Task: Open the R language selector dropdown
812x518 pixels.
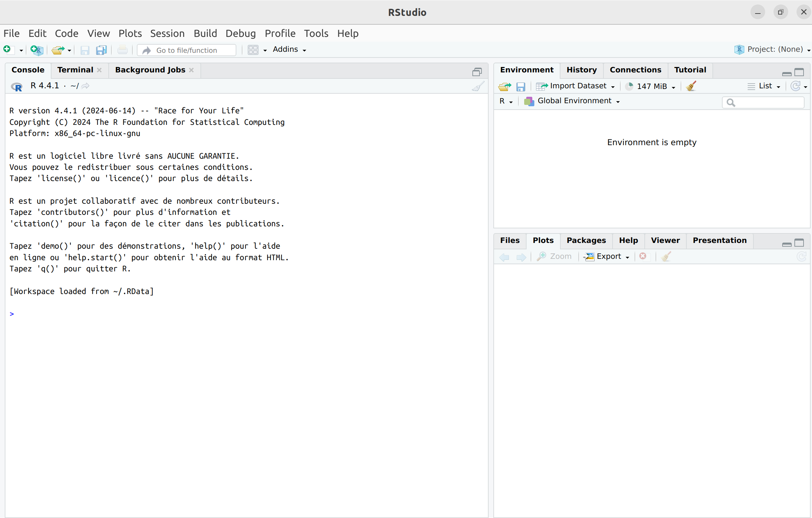Action: click(506, 101)
